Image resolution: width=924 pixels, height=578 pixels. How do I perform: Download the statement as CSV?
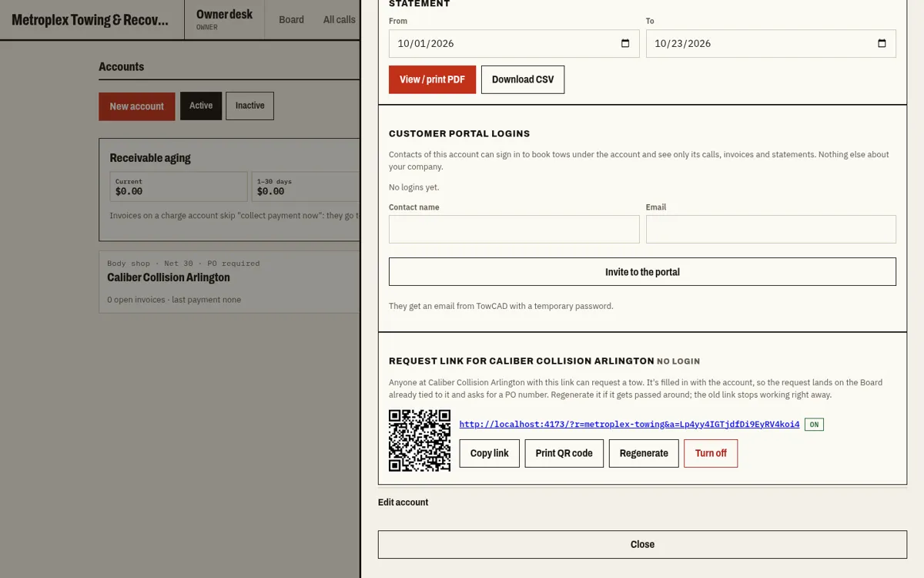point(523,79)
